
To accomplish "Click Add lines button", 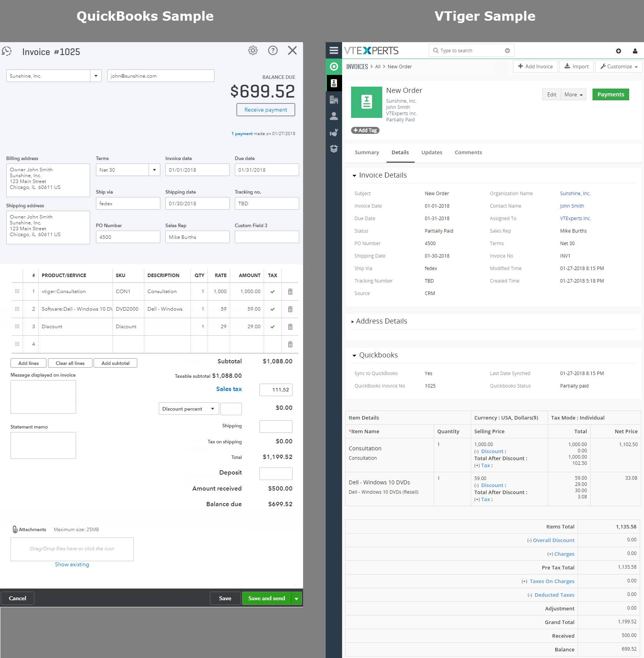I will click(28, 363).
